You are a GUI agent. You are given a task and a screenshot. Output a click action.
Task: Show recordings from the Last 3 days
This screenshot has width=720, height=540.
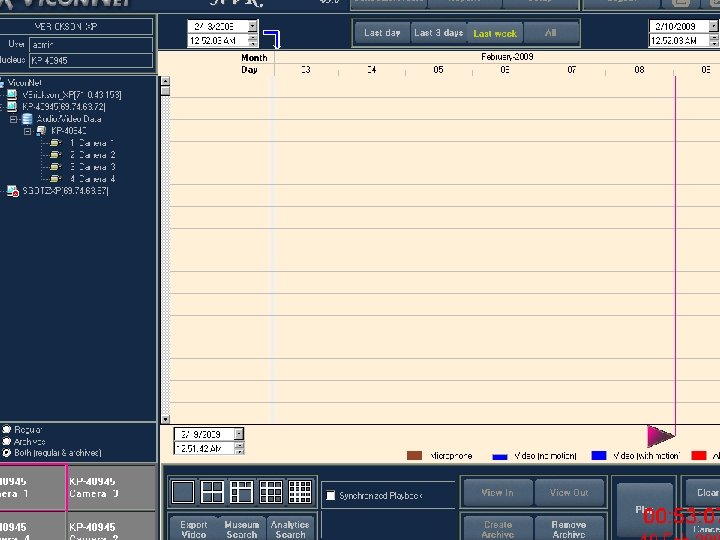[439, 33]
